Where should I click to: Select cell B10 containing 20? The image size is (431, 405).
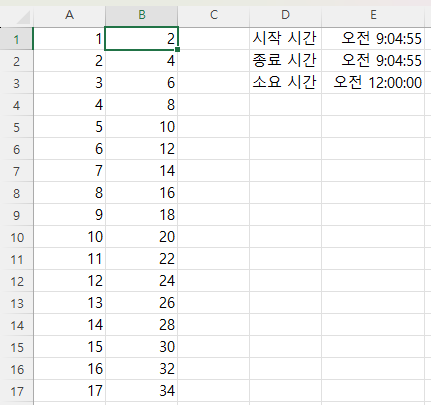142,237
